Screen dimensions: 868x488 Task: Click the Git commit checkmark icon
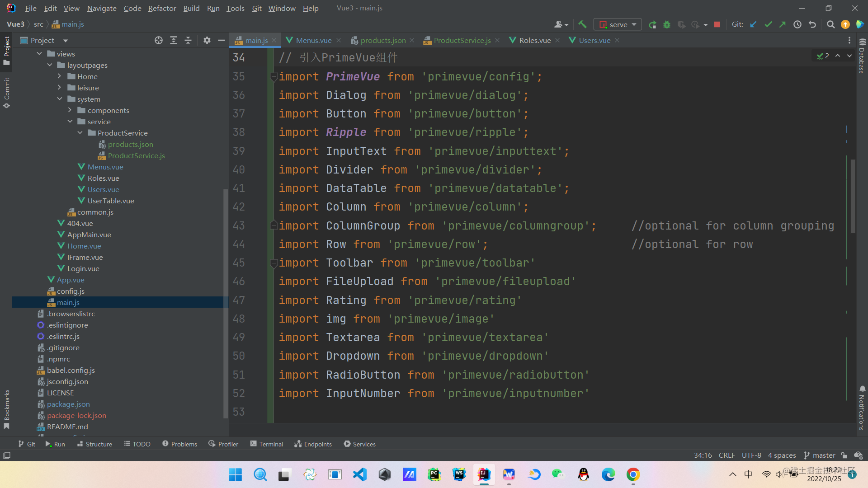tap(768, 24)
